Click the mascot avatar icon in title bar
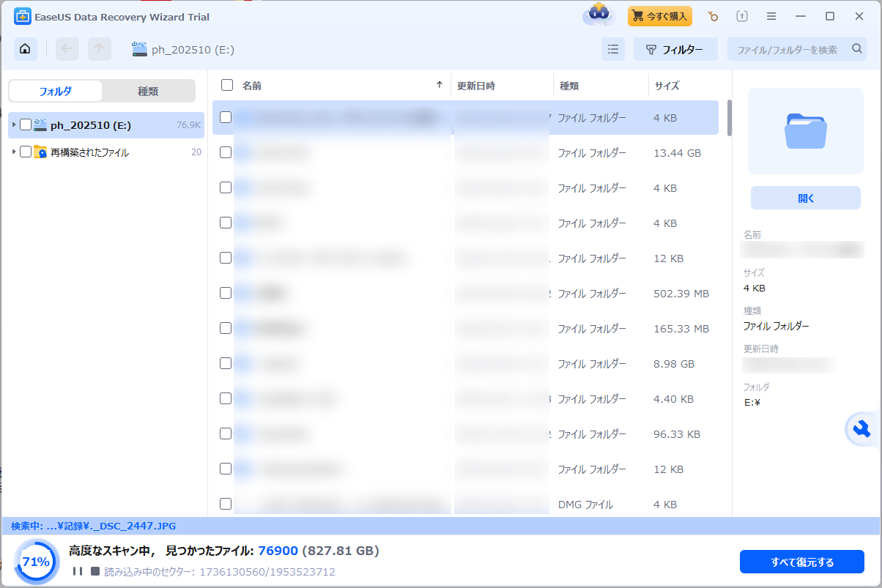 click(598, 15)
